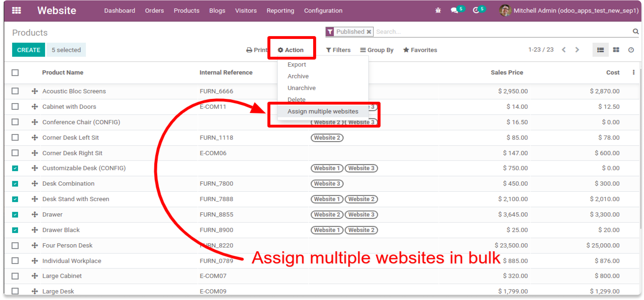Click the CREATE button
Viewport: 644px width, 300px height.
[28, 50]
